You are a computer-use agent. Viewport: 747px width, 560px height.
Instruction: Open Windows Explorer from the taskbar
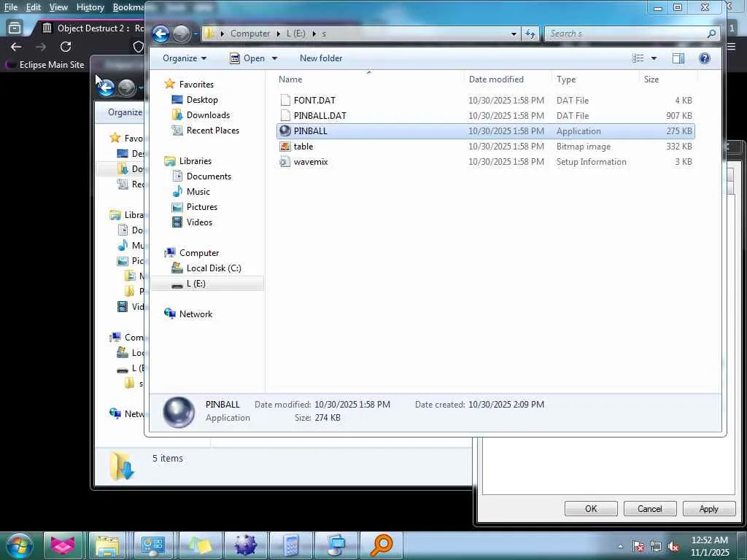click(x=107, y=545)
